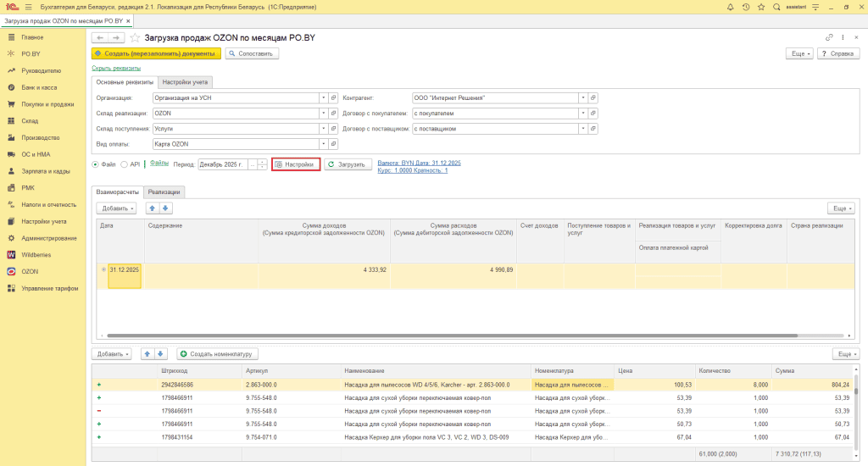Image resolution: width=868 pixels, height=466 pixels.
Task: Click Создать номенклатуру button
Action: pyautogui.click(x=218, y=354)
